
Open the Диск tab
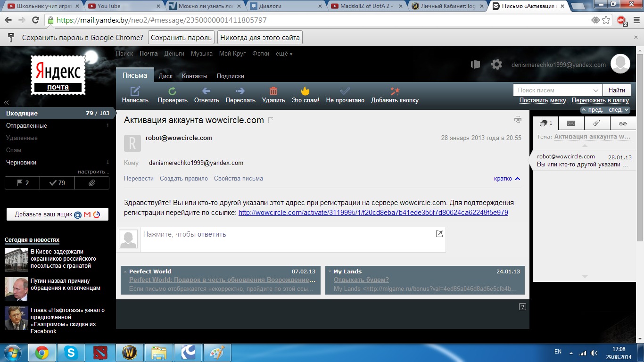click(165, 76)
